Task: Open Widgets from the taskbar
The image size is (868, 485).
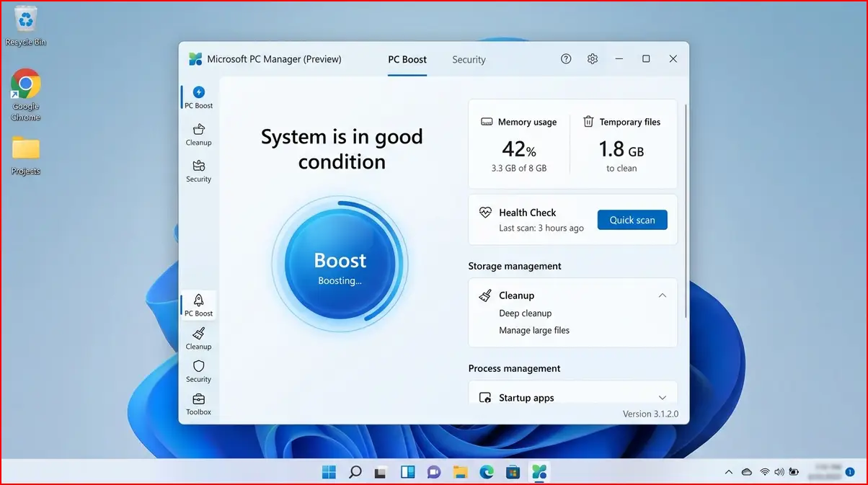Action: [x=407, y=472]
